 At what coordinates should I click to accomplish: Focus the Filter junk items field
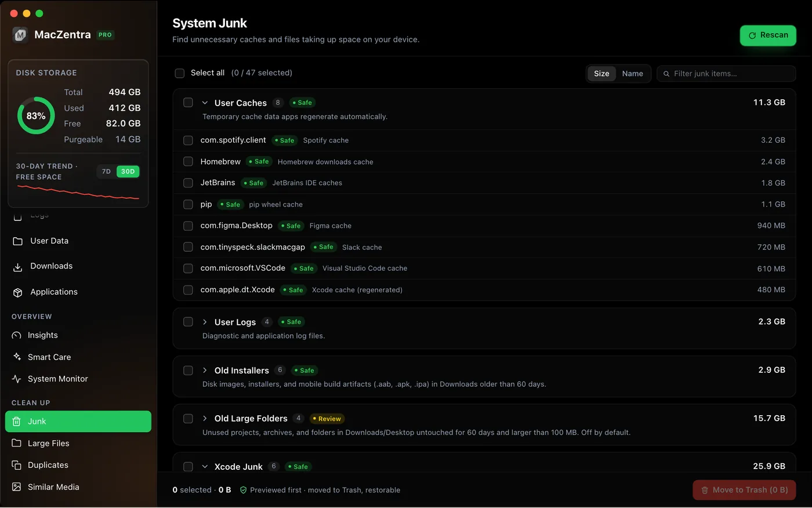726,74
